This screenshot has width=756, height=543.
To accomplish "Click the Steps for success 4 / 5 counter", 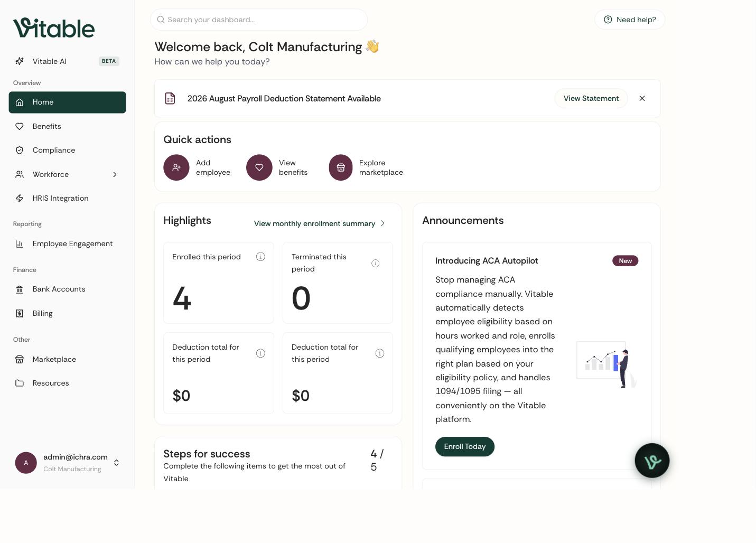I will click(377, 460).
